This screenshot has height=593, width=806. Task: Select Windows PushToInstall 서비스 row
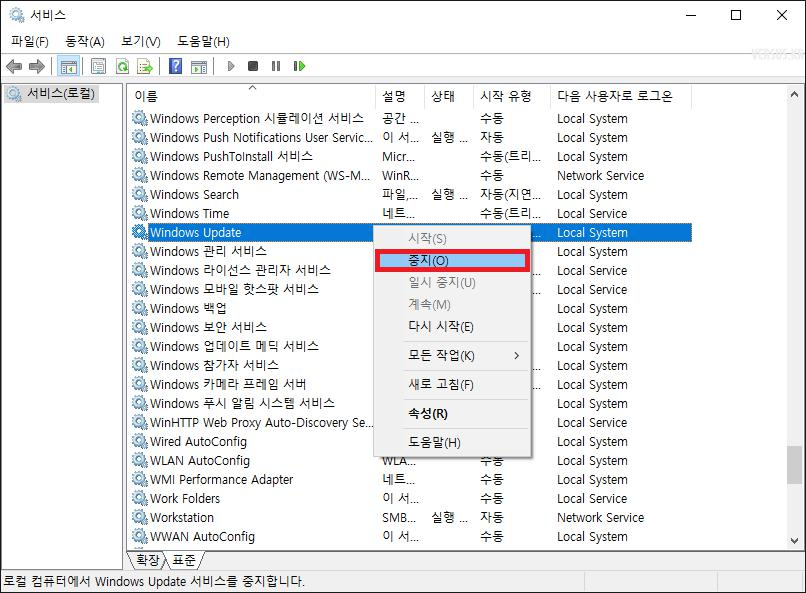[411, 156]
